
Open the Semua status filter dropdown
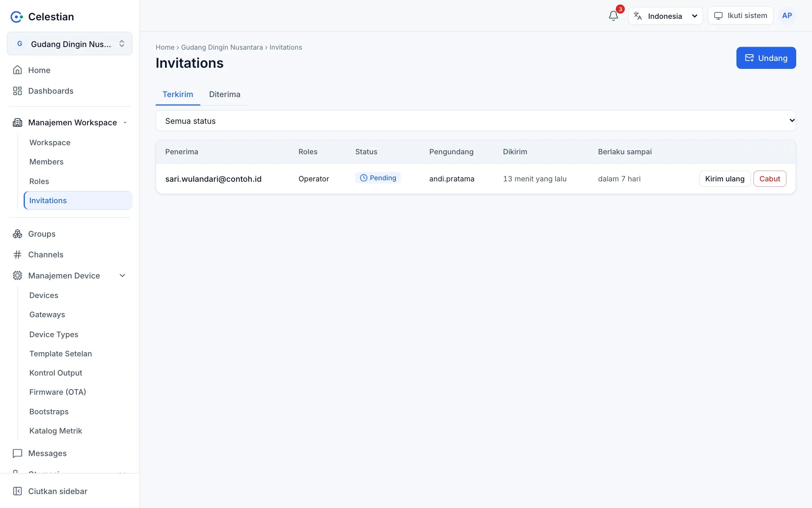click(x=476, y=121)
